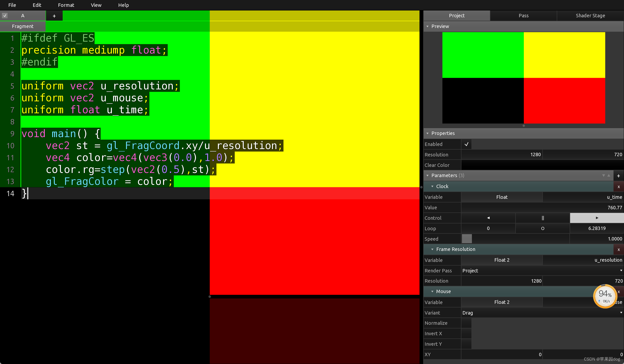Remove the Clock parameter

tap(618, 187)
